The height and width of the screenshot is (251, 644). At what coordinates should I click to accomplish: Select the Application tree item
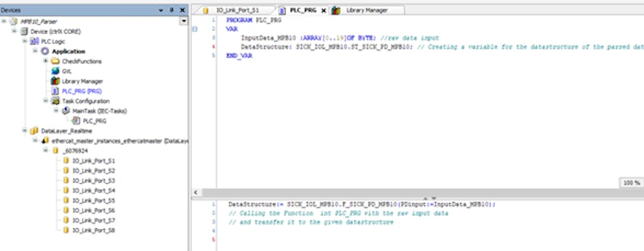[x=68, y=52]
